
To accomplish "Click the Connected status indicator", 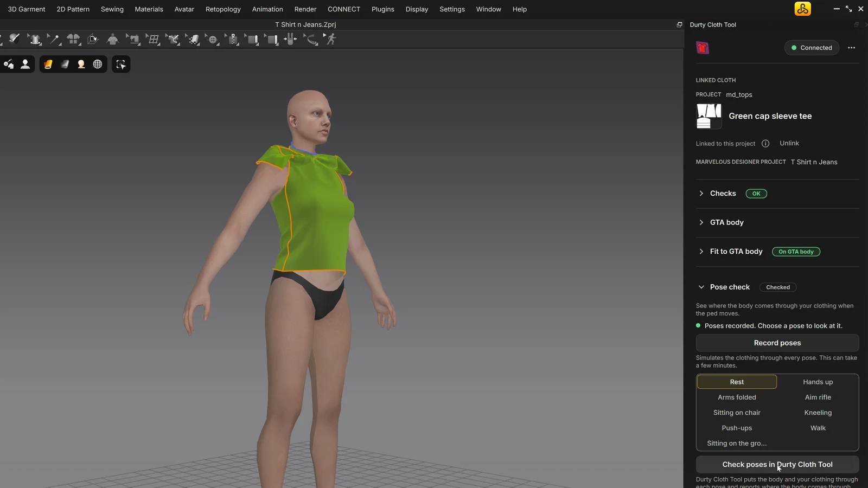I will 812,48.
